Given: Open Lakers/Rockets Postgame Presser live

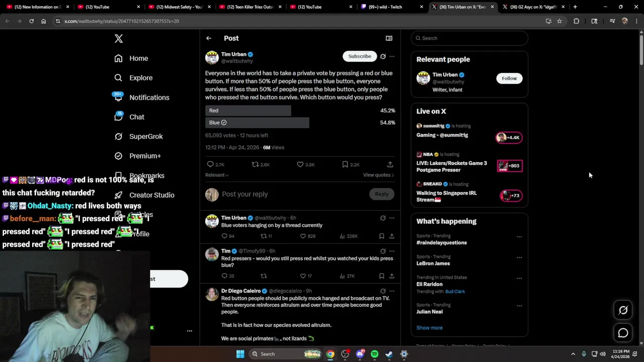Looking at the screenshot, I should click(469, 163).
